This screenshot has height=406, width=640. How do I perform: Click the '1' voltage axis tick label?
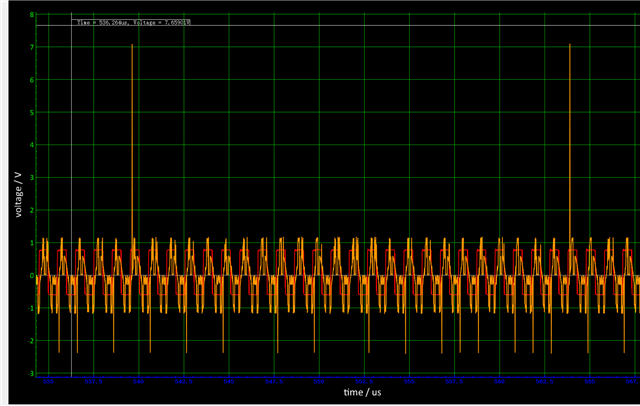[32, 243]
